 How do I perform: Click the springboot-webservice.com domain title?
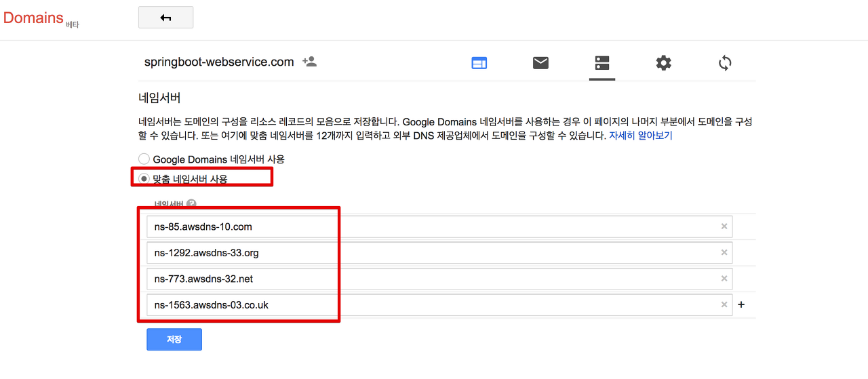(219, 62)
